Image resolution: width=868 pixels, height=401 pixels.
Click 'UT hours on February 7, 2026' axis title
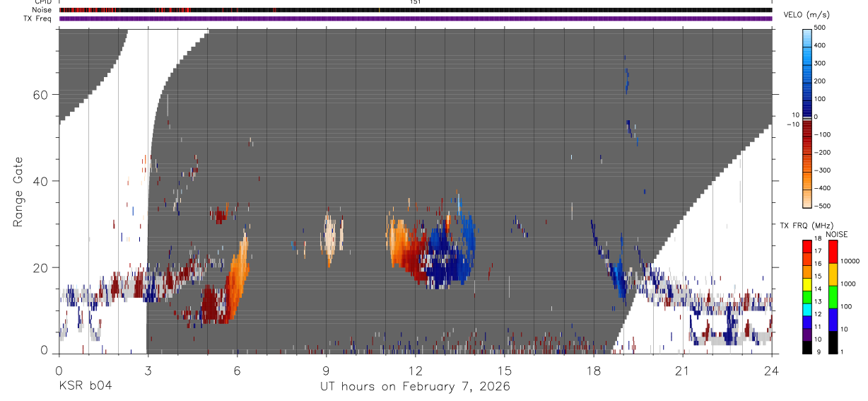[416, 387]
